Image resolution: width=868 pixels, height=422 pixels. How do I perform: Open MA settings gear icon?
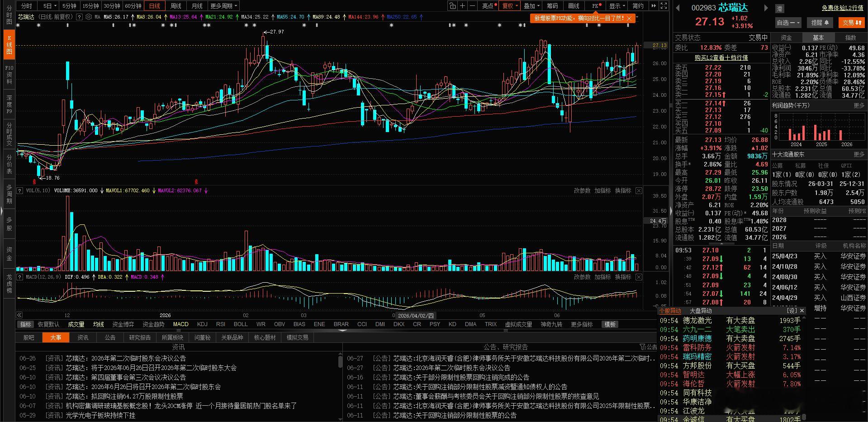point(89,17)
